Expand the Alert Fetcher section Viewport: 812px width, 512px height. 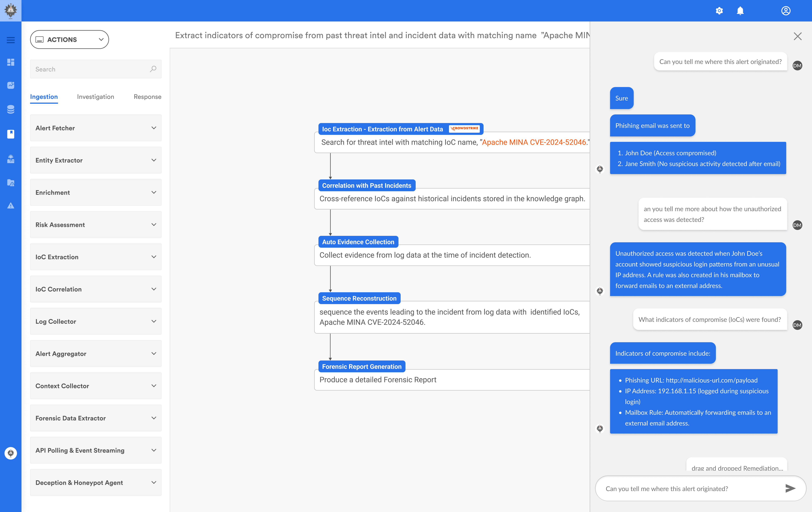[x=96, y=128]
